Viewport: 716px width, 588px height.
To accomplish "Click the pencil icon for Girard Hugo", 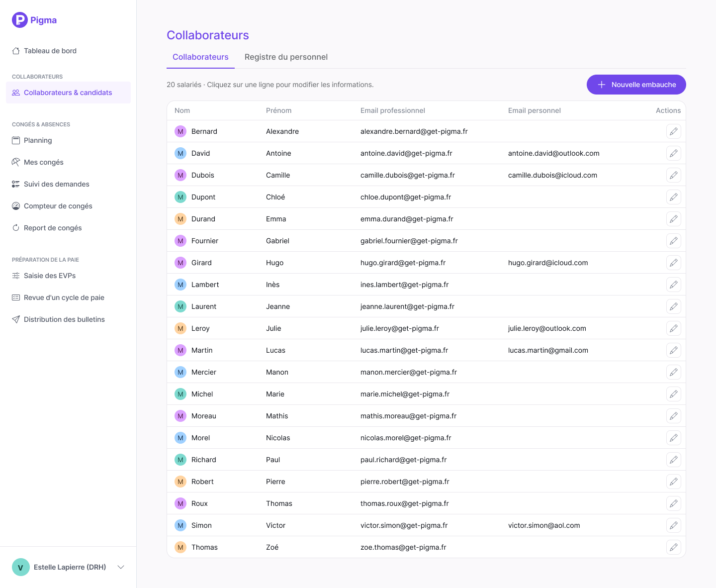I will pos(674,263).
